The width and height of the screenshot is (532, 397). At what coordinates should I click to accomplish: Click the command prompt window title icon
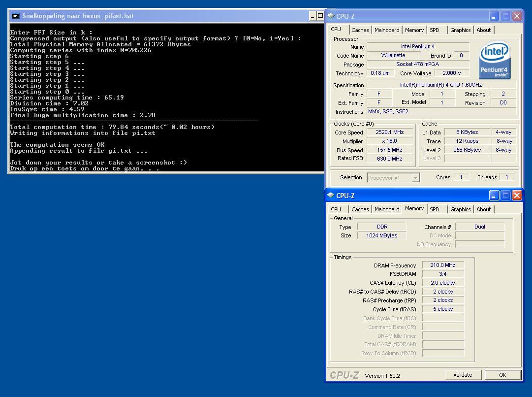pyautogui.click(x=15, y=16)
